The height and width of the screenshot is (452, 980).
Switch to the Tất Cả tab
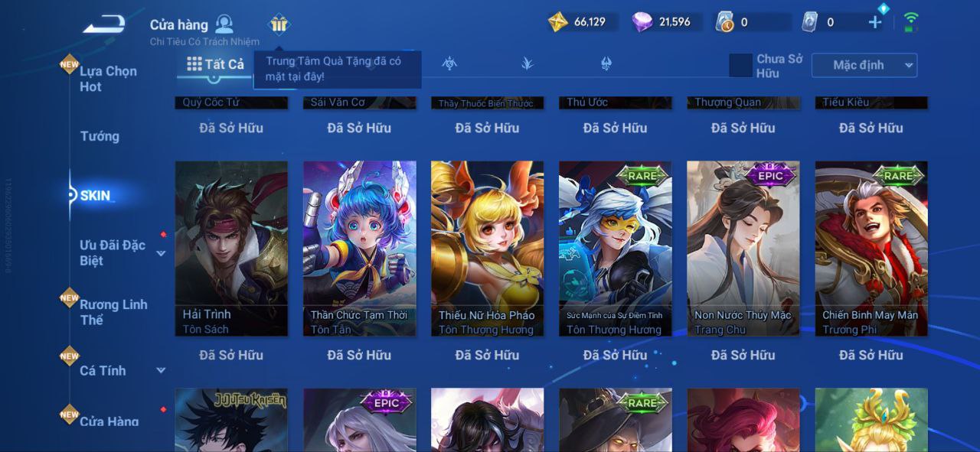(216, 64)
